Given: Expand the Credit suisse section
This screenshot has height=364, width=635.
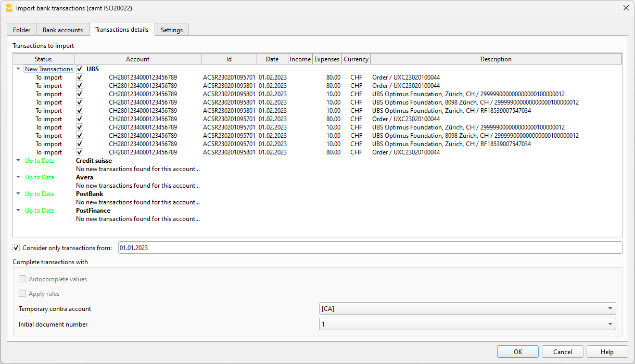Looking at the screenshot, I should click(x=18, y=161).
